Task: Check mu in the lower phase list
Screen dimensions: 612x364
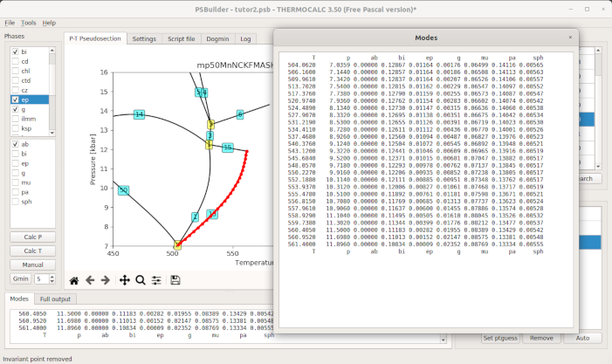Action: pos(15,182)
